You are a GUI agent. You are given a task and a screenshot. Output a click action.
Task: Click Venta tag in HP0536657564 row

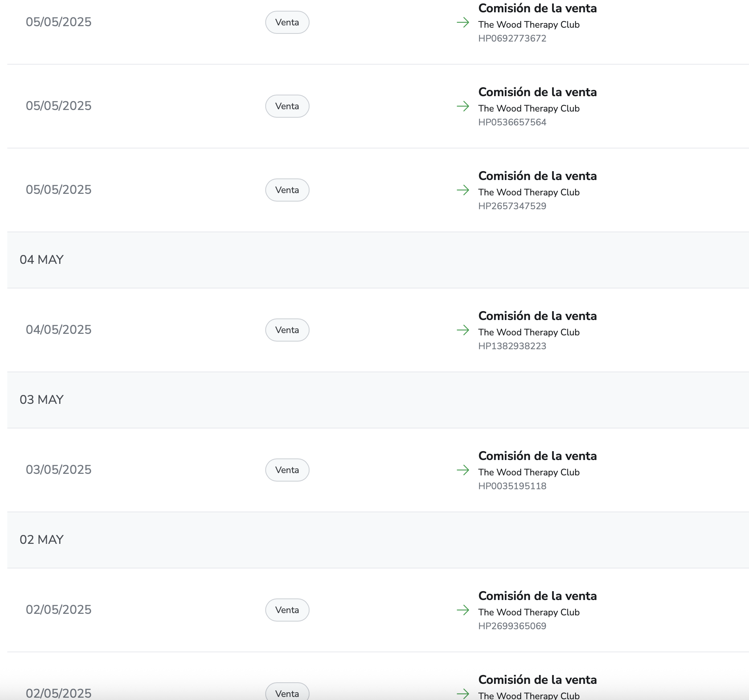click(x=287, y=106)
